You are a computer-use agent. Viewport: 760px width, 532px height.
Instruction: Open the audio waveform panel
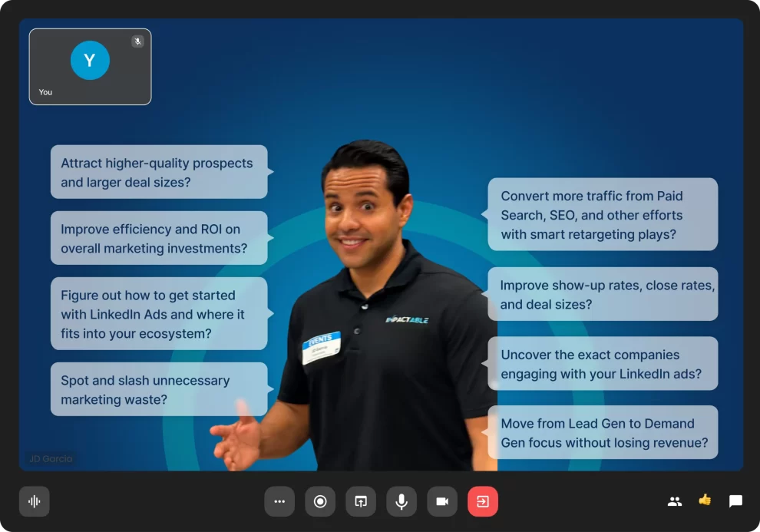click(x=35, y=501)
